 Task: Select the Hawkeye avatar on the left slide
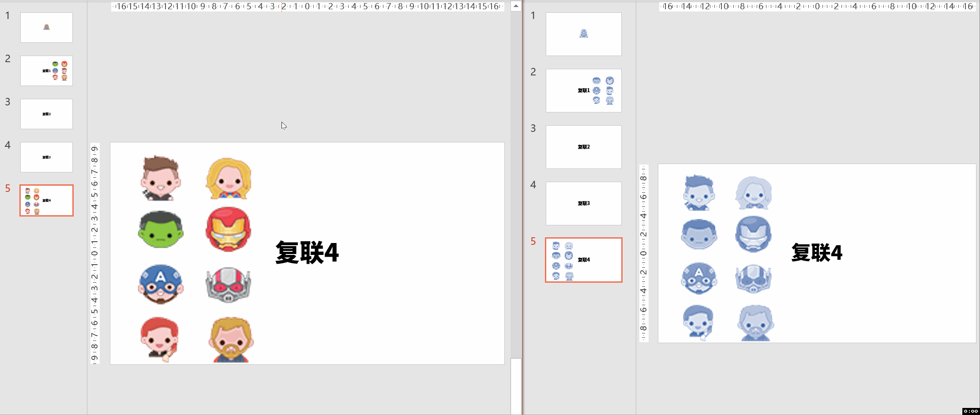click(x=161, y=178)
